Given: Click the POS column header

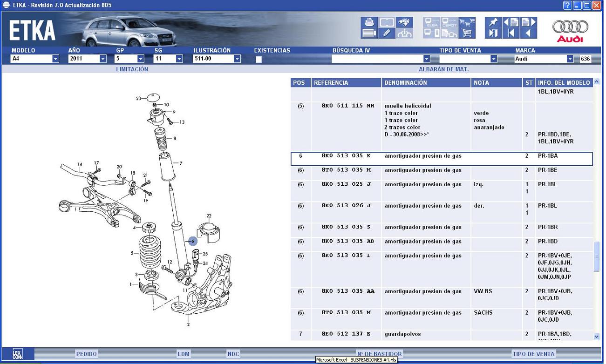Looking at the screenshot, I should point(300,82).
